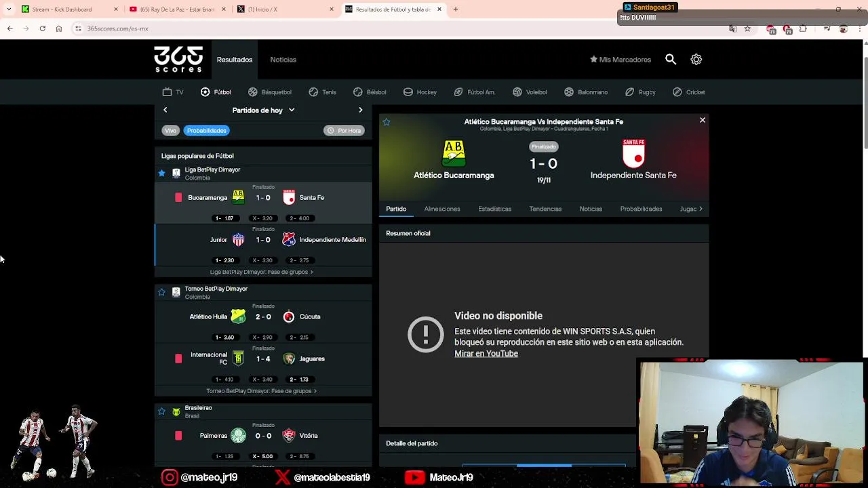Select the Rugby sport
The width and height of the screenshot is (868, 488).
pos(640,92)
